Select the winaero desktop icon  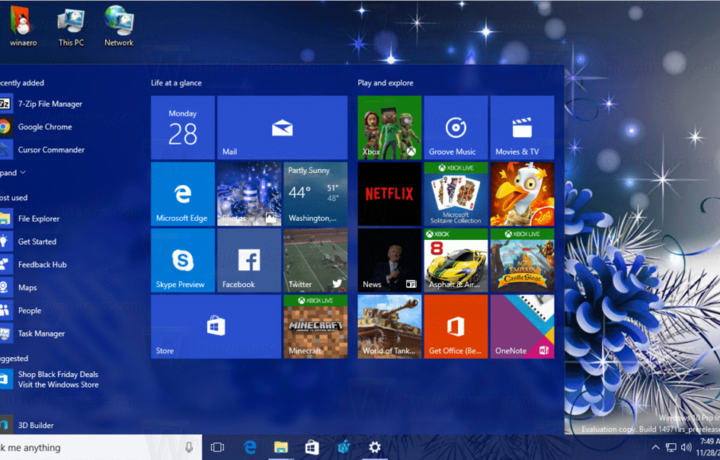tap(23, 26)
